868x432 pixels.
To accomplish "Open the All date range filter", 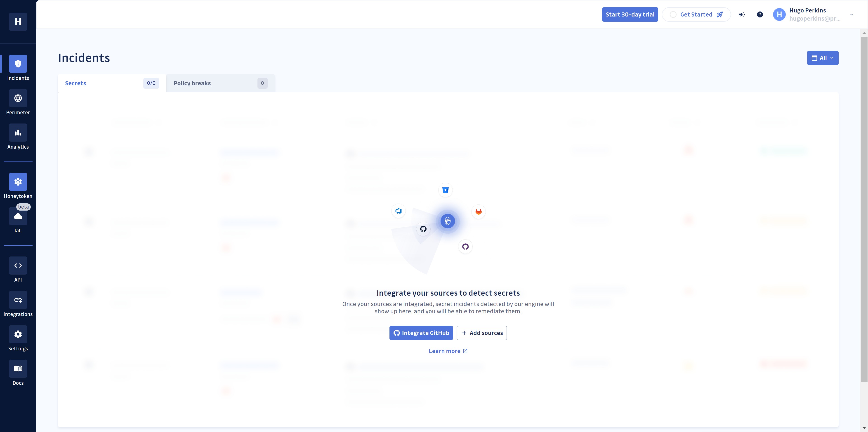I will 823,58.
